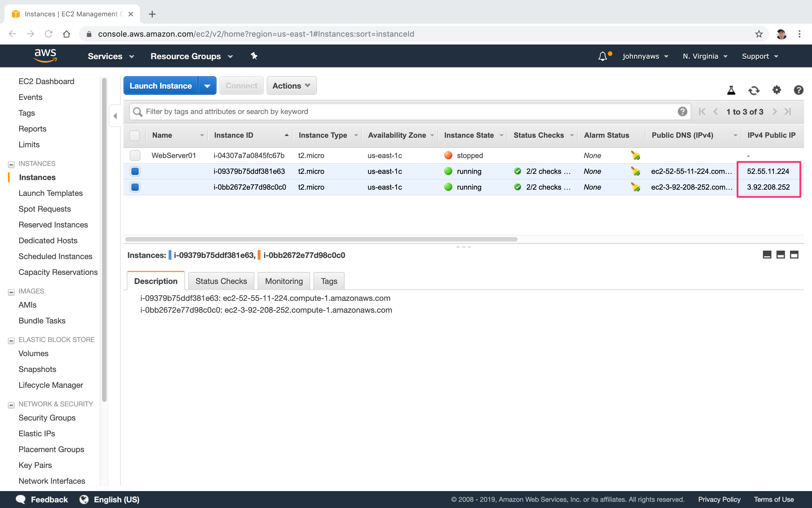Image resolution: width=812 pixels, height=508 pixels.
Task: Deselect instance i-09379b75ddf381e63 checkbox
Action: coord(135,171)
